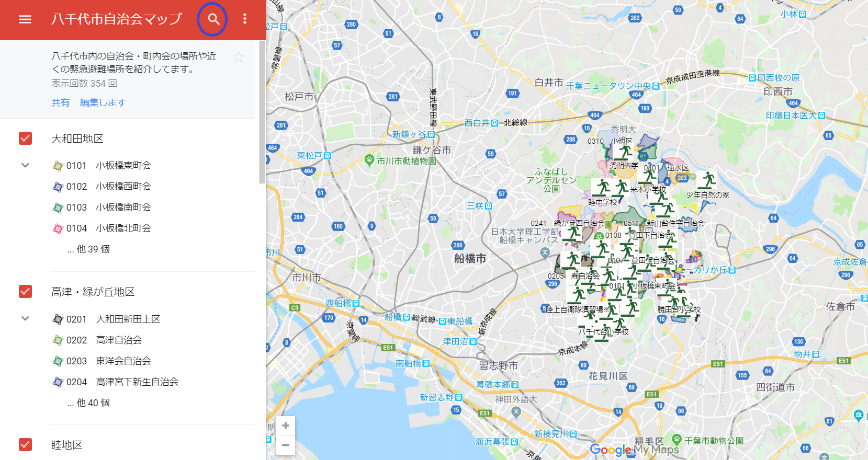Select 0202 高津自治会 item
Screen dimensions: 868x460
tap(97, 340)
